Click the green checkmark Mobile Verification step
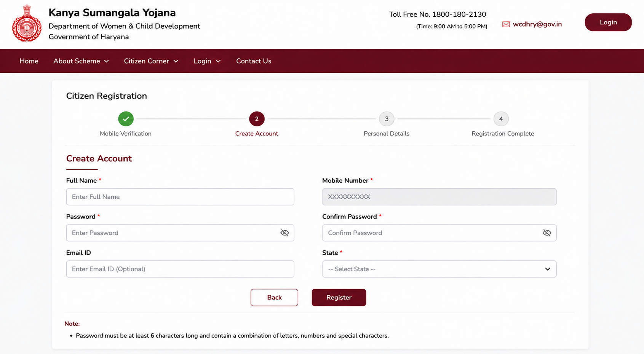Image resolution: width=644 pixels, height=354 pixels. (126, 119)
